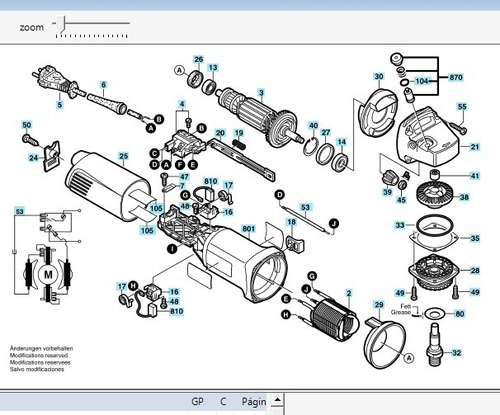Viewport: 500px width, 415px height.
Task: Select part number 26 bearing label
Action: tap(199, 59)
